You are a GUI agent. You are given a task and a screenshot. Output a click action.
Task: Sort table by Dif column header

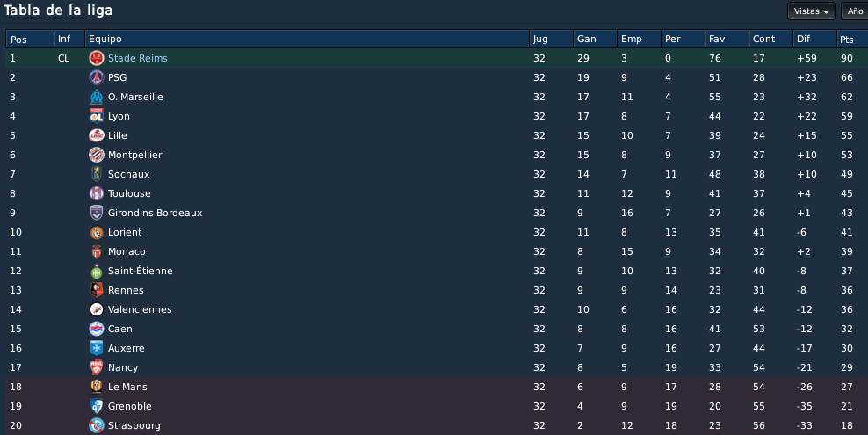[814, 39]
